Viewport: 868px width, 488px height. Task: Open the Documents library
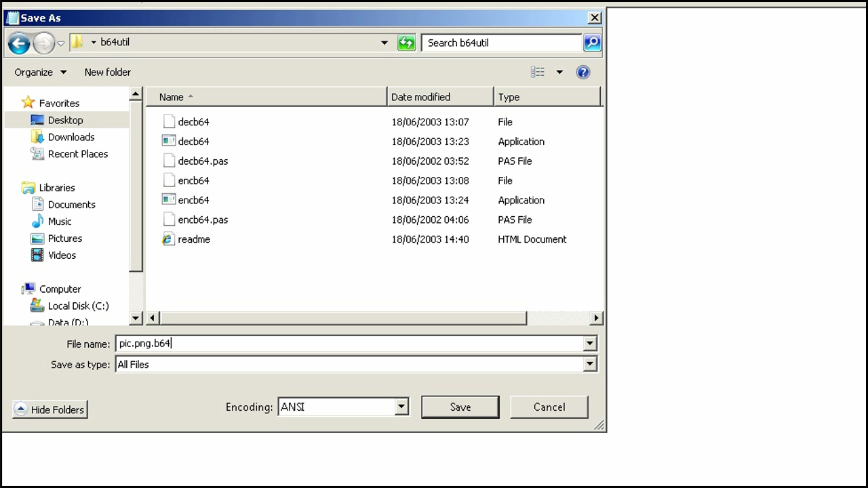click(72, 205)
